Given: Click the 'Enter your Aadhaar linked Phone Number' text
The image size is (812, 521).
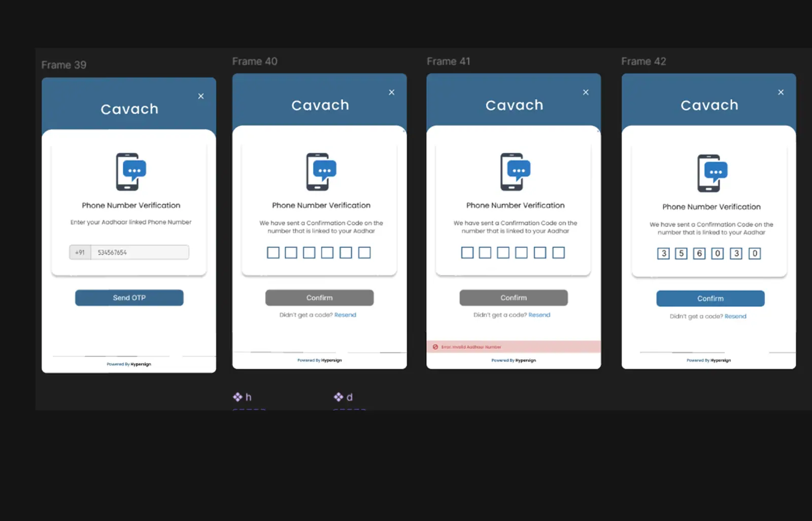Looking at the screenshot, I should (131, 222).
